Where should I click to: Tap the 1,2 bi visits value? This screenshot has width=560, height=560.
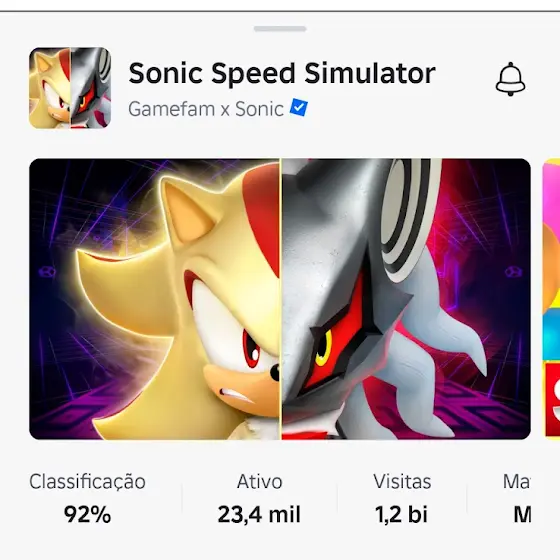point(401,514)
